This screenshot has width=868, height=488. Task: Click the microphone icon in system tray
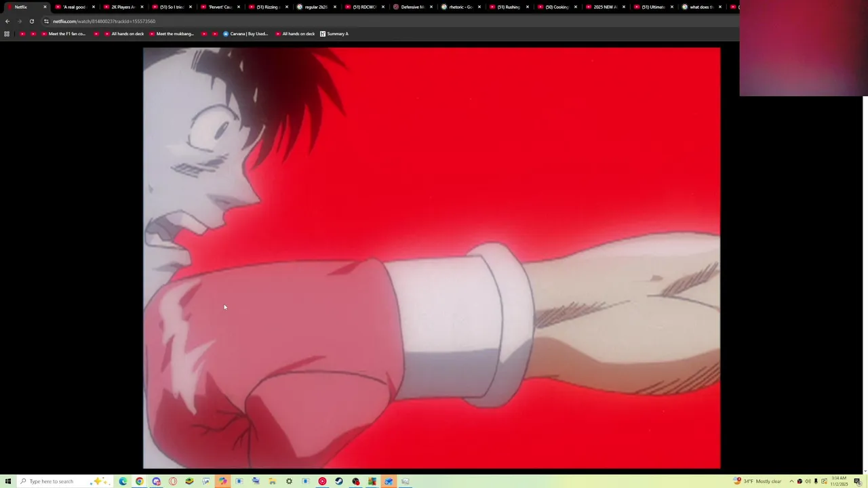[x=816, y=481]
